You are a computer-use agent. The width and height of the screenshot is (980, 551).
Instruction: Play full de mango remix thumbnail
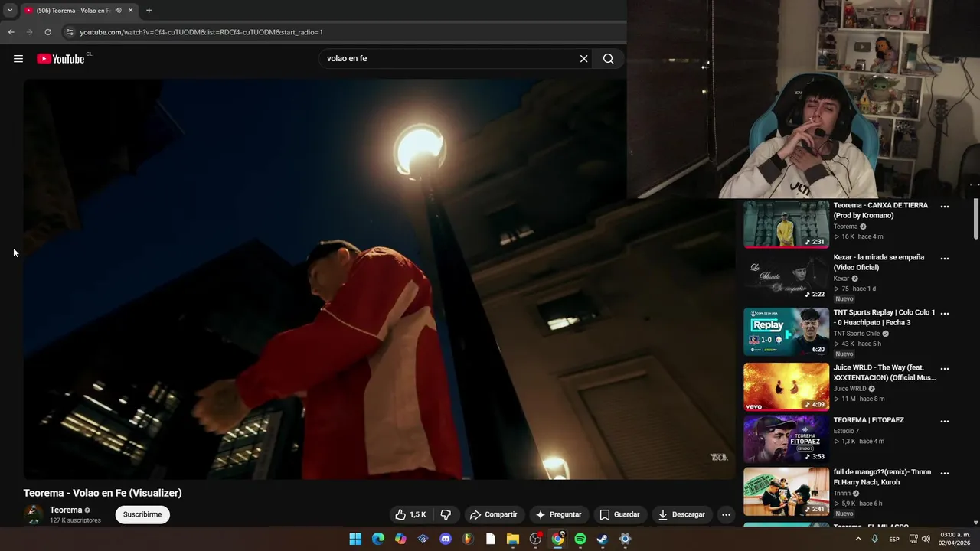click(786, 492)
